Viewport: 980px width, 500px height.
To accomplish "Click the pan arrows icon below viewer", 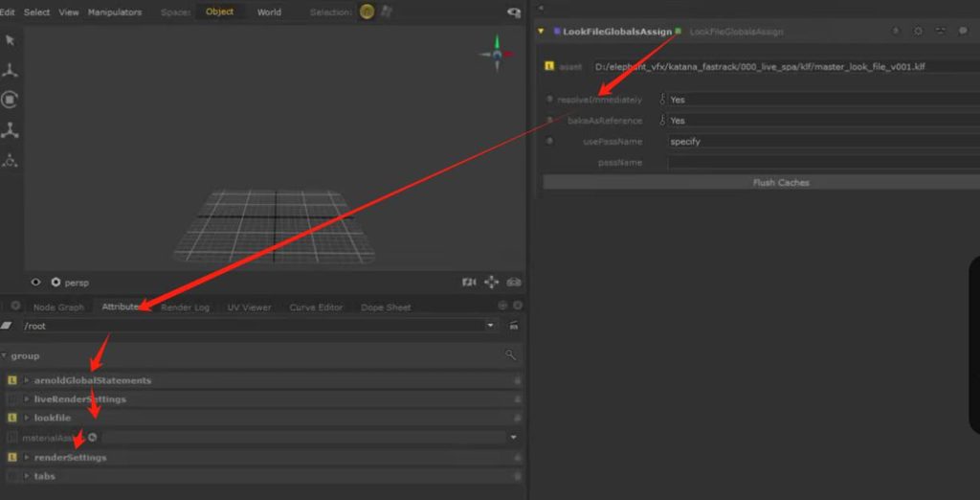I will tap(492, 283).
